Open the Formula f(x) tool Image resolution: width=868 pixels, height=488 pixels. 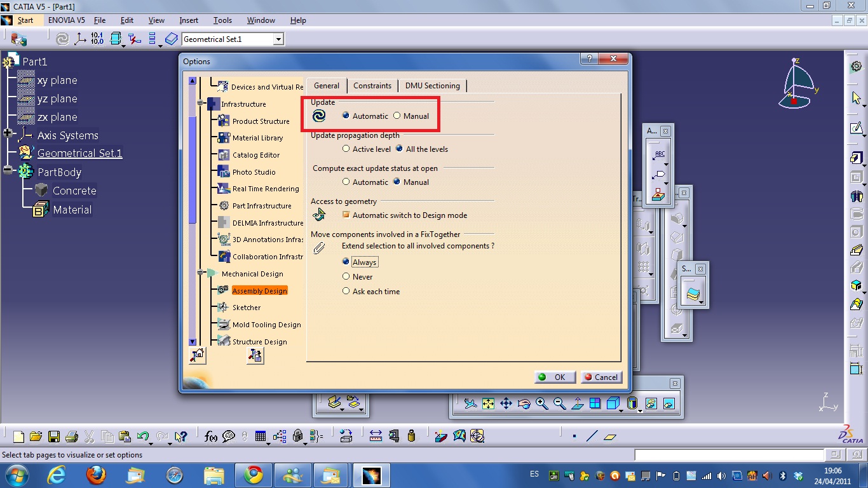tap(211, 437)
